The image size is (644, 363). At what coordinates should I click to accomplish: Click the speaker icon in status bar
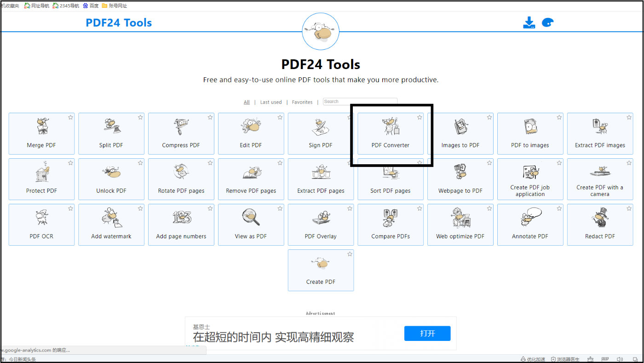pos(620,359)
